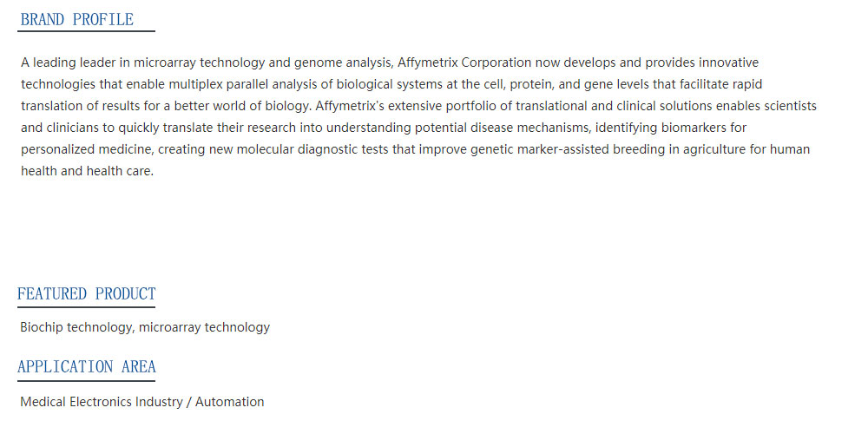Click the words 'Affymetrix Corporation' in profile
Viewport: 868px width, 434px height.
(464, 62)
